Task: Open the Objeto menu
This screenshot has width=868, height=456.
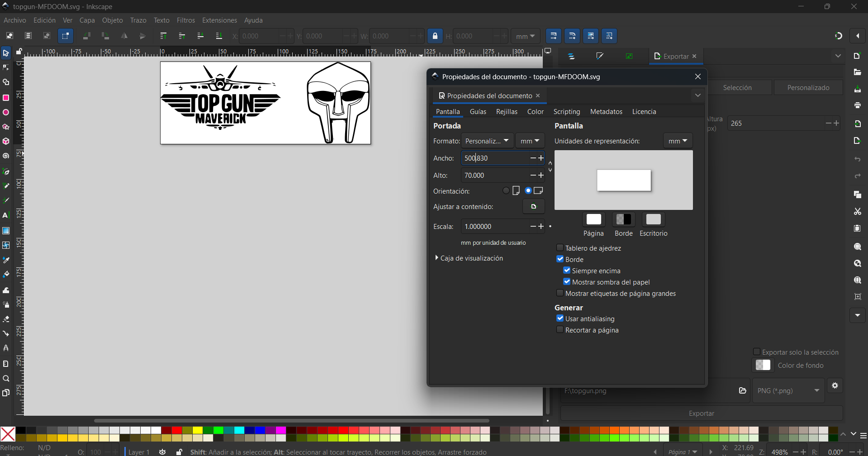Action: pos(112,20)
